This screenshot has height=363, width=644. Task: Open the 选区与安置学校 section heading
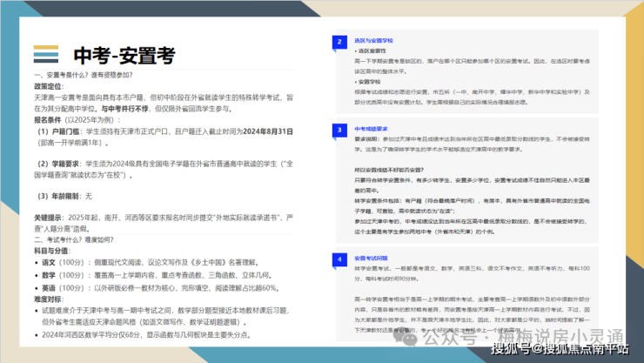[374, 41]
